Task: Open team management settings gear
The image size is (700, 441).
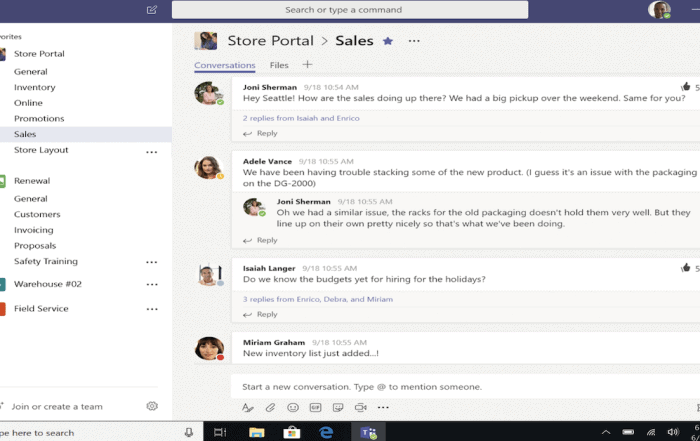Action: point(152,406)
